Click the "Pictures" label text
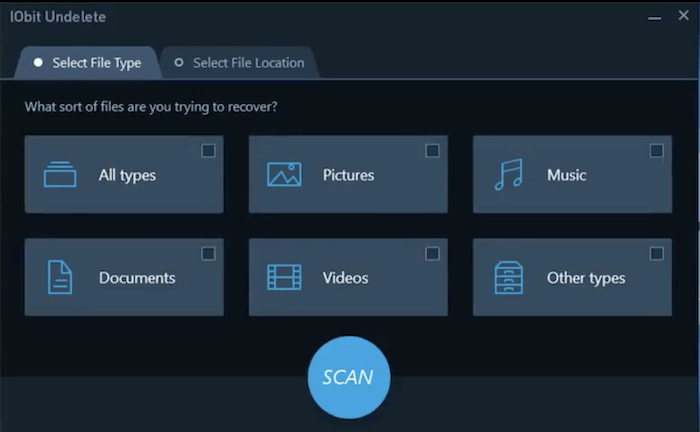 pyautogui.click(x=348, y=175)
